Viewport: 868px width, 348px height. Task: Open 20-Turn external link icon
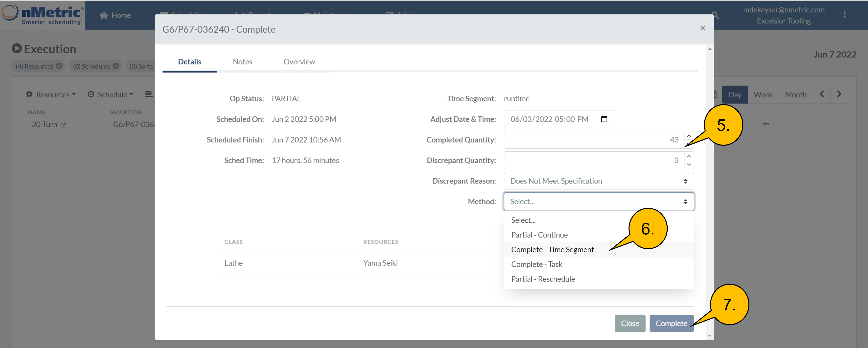(x=63, y=125)
